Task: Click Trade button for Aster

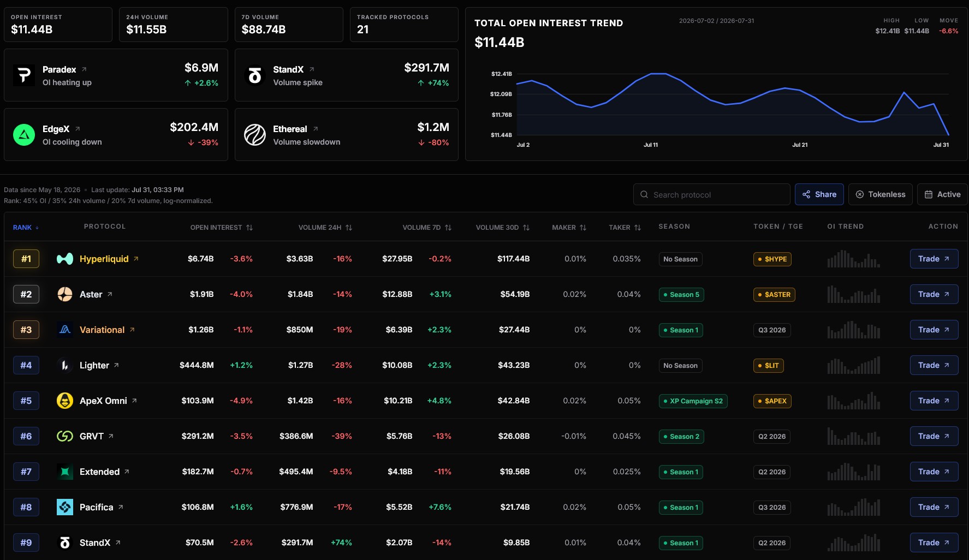Action: coord(934,294)
